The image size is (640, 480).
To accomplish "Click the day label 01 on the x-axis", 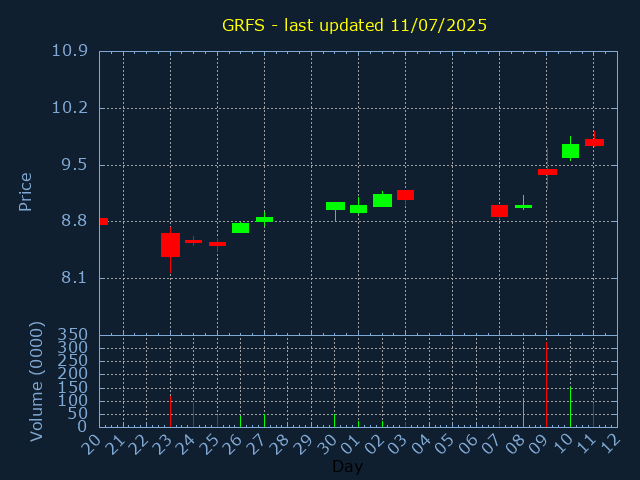I will [x=349, y=444].
